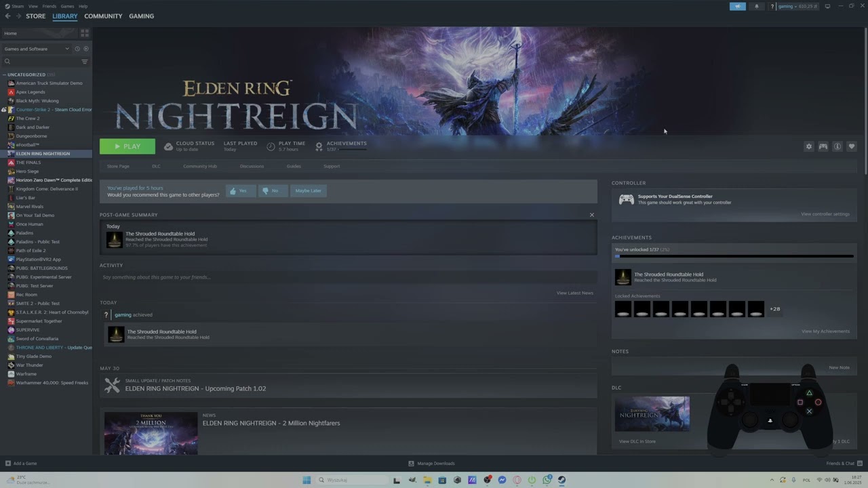
Task: Click View controller settings link
Action: pos(825,214)
